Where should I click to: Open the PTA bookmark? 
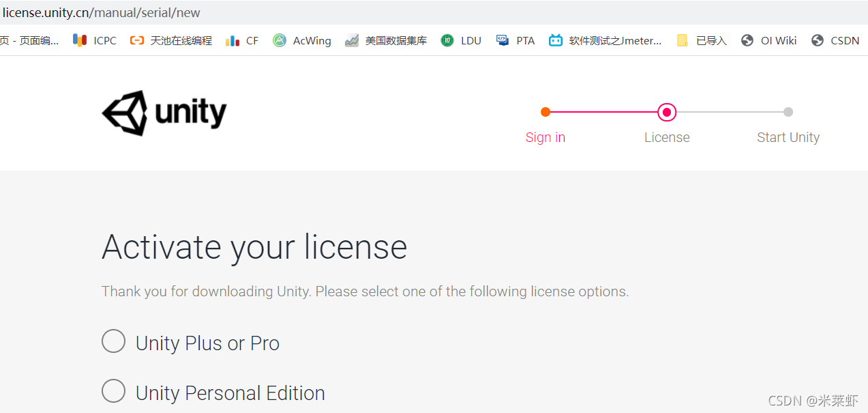point(515,40)
